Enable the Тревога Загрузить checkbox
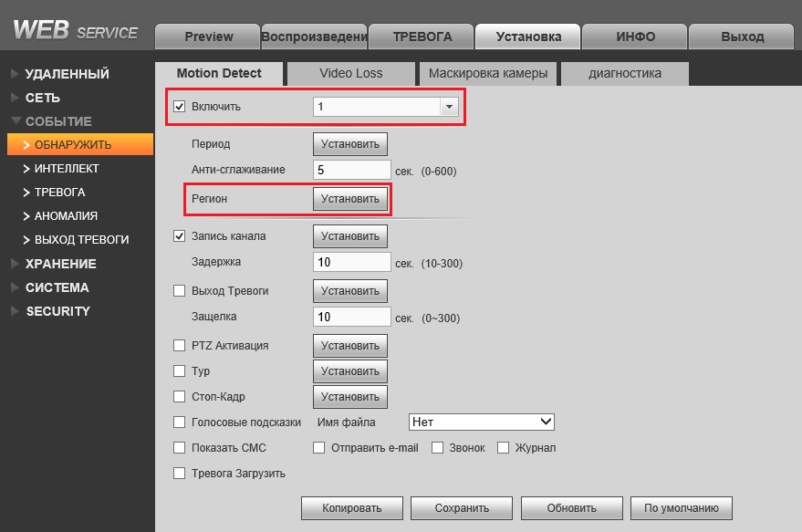 pyautogui.click(x=179, y=474)
